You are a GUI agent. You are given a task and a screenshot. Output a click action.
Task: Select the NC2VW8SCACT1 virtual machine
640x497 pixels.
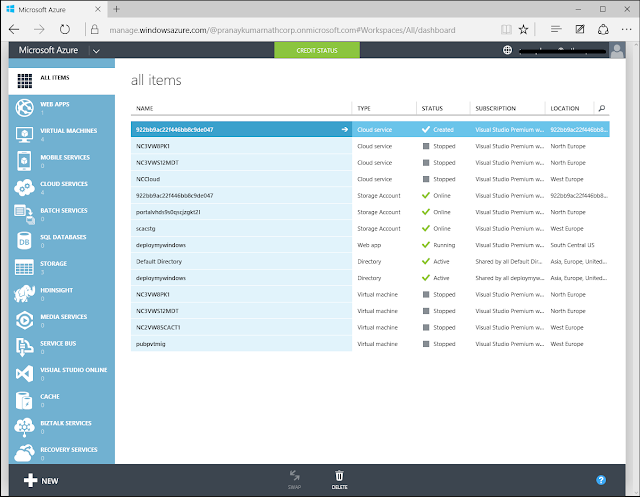[370, 327]
